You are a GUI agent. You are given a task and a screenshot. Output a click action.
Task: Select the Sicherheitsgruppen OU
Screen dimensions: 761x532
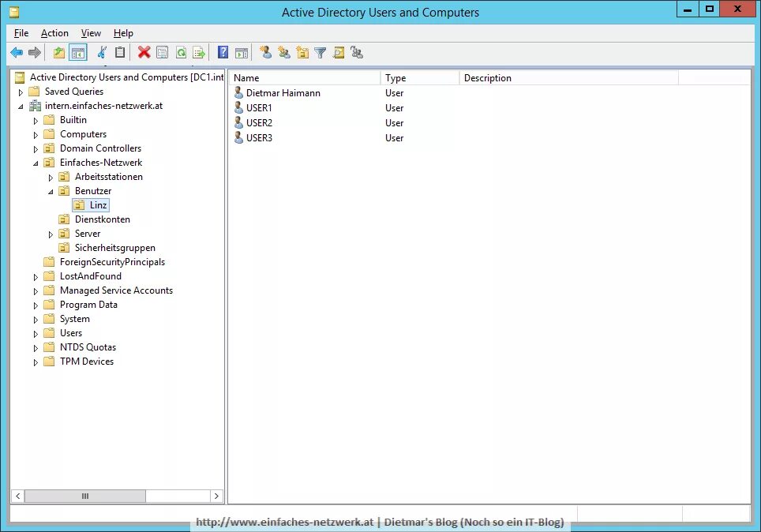pos(115,248)
